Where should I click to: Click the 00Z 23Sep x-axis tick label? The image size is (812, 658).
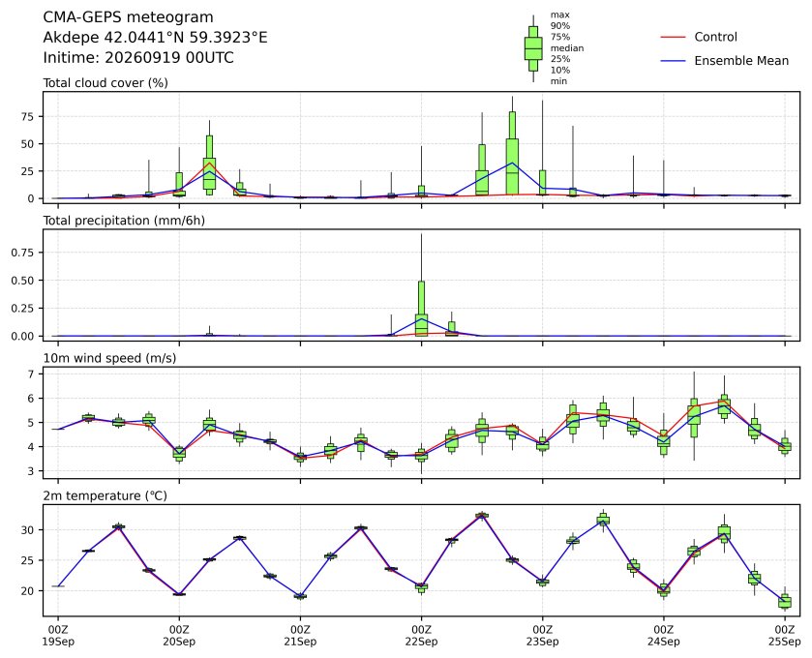coord(543,636)
